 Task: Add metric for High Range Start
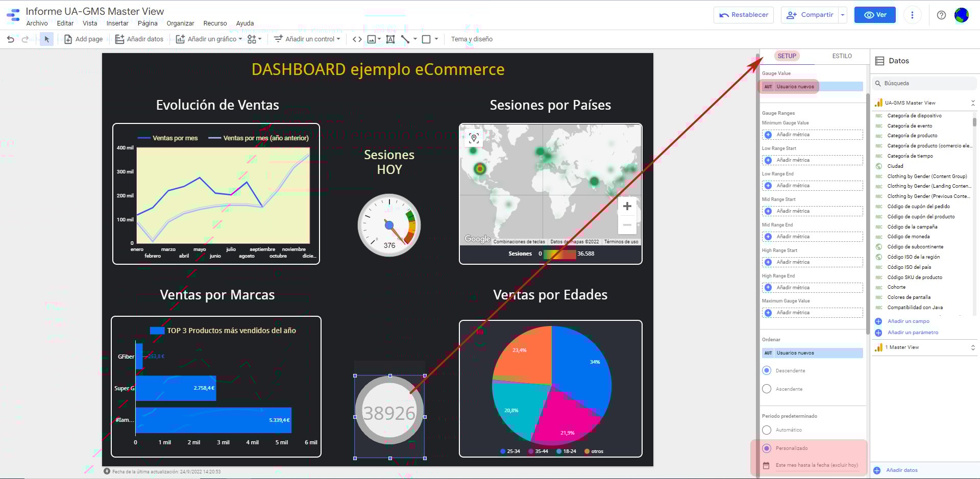point(813,262)
